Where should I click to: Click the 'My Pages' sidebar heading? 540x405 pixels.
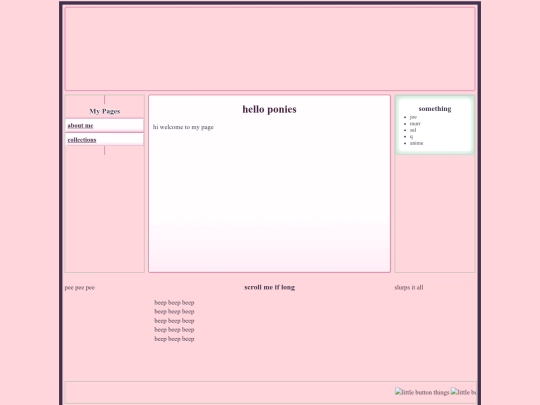pyautogui.click(x=105, y=111)
